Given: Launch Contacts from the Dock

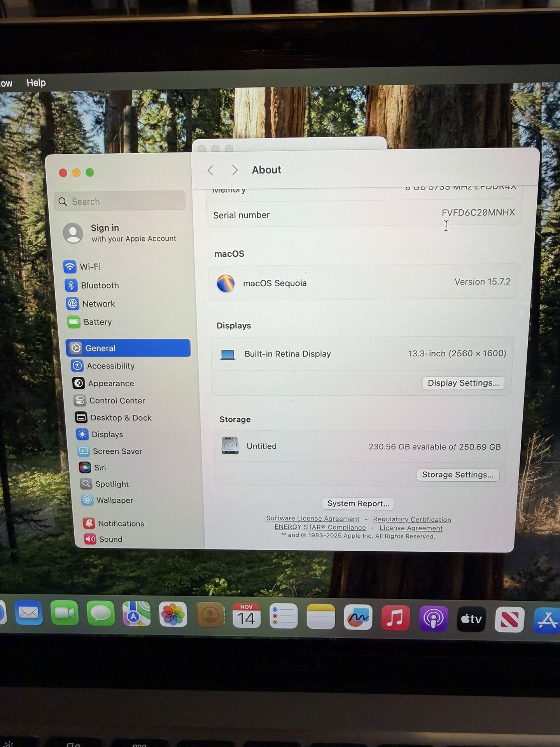Looking at the screenshot, I should pyautogui.click(x=210, y=615).
